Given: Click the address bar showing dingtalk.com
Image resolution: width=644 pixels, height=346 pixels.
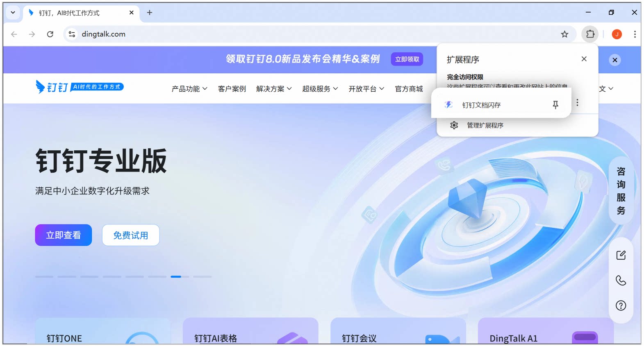Looking at the screenshot, I should [312, 34].
